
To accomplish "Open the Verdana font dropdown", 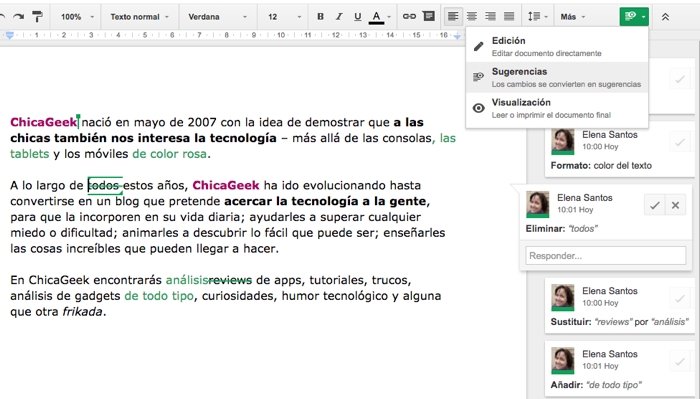I will (x=218, y=17).
